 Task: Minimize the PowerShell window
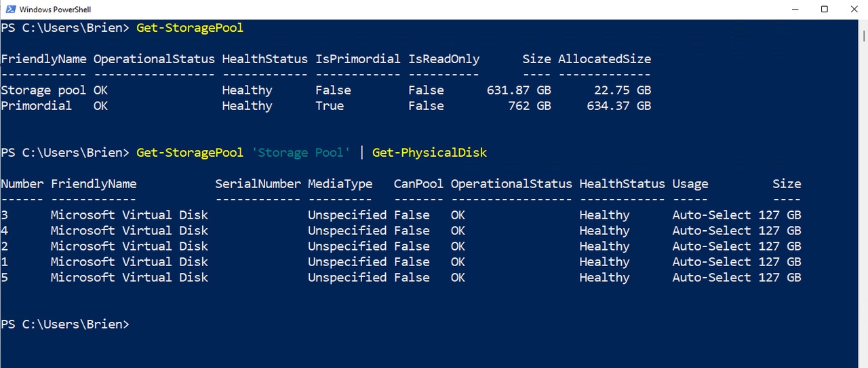pyautogui.click(x=794, y=10)
